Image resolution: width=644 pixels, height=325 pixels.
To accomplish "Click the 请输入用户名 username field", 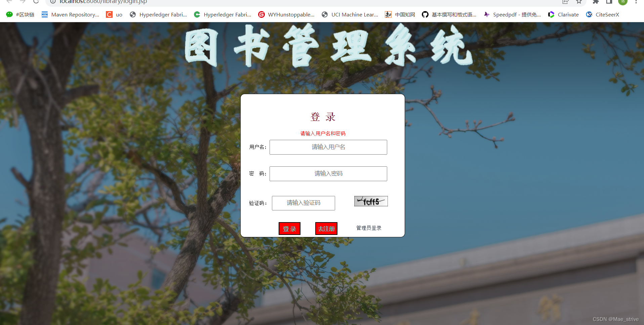I will (328, 147).
